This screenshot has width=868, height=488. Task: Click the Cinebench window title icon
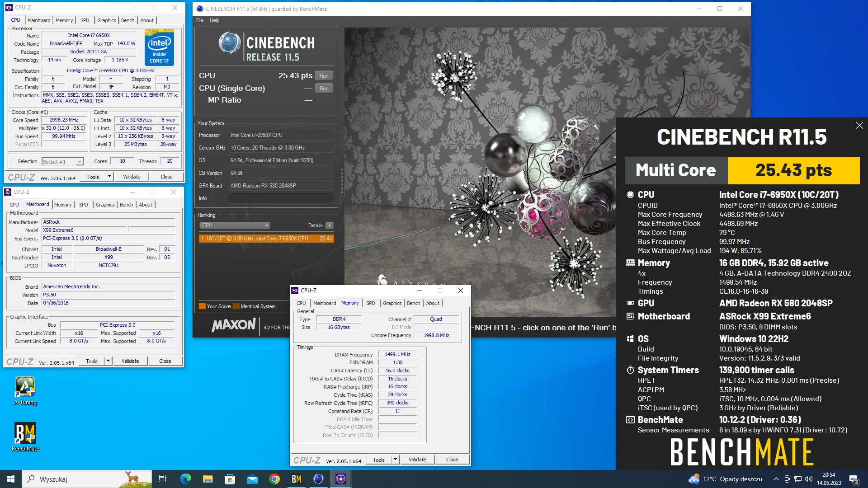coord(200,9)
